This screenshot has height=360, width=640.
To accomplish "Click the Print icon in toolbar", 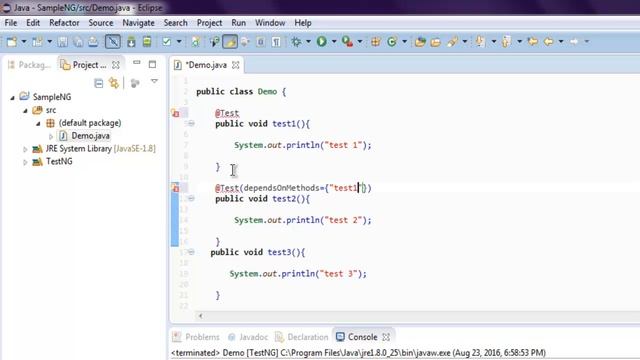I will pos(93,41).
